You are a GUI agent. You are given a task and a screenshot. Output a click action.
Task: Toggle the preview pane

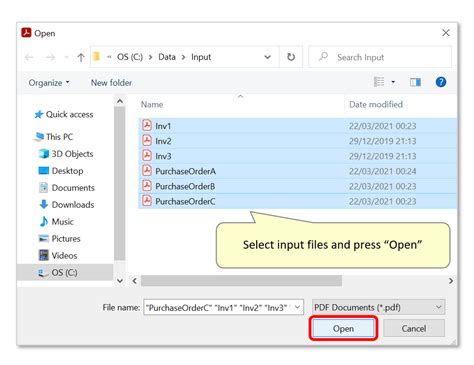coord(415,82)
